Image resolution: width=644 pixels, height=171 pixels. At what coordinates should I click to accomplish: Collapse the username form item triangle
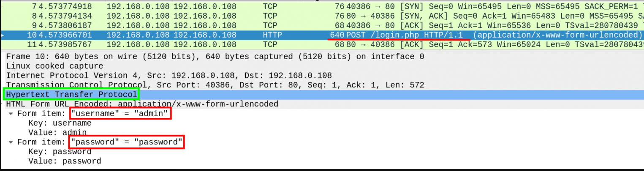click(x=11, y=114)
